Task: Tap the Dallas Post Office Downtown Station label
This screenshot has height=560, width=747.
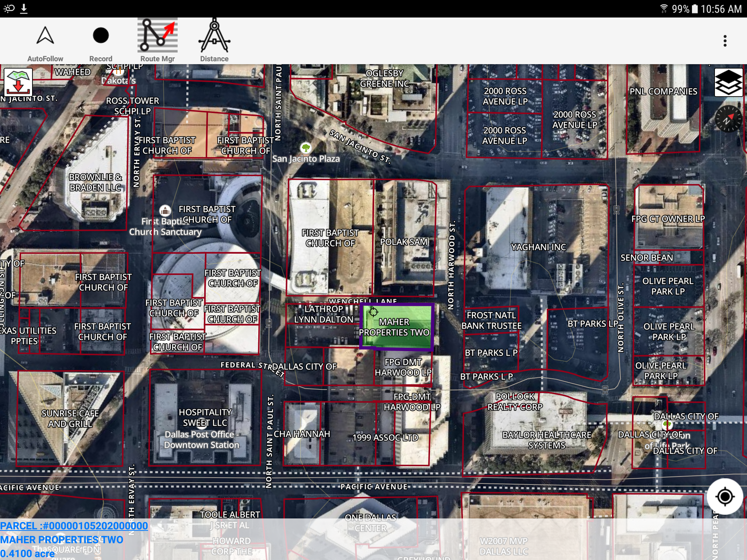Action: [x=201, y=440]
